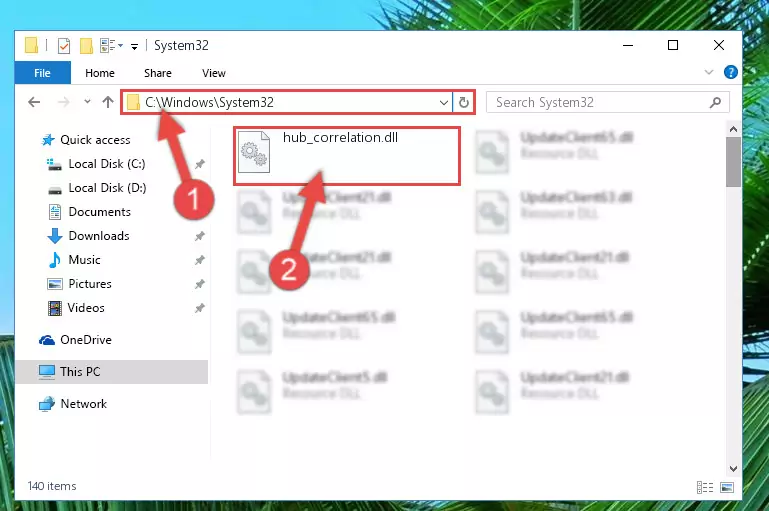This screenshot has width=769, height=511.
Task: Click the pin icon next to Local Disk (C:)
Action: (x=200, y=164)
